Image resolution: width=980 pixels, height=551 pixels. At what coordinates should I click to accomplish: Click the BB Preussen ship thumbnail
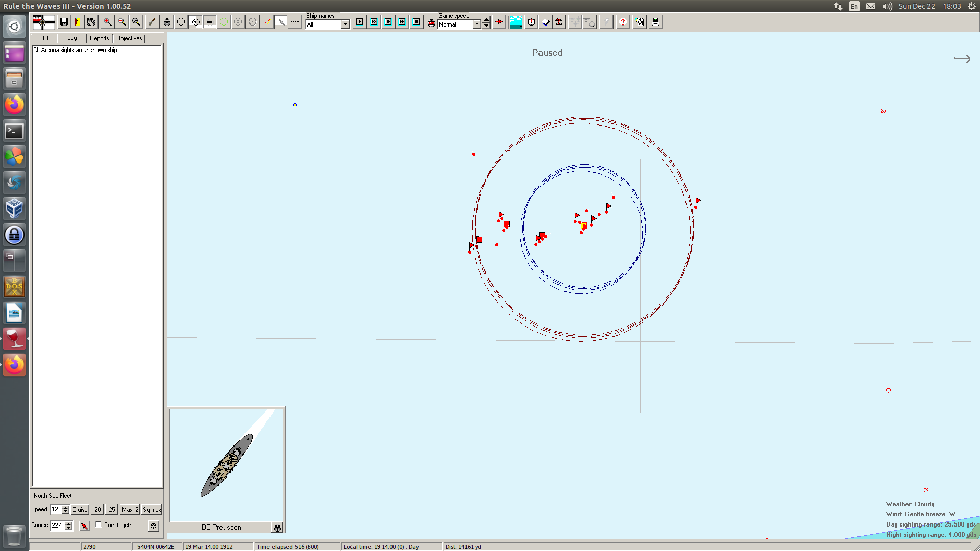click(x=227, y=465)
